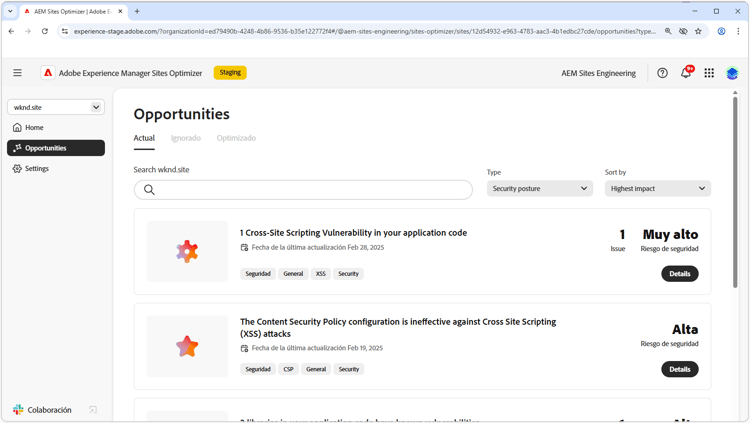
Task: Click the Staging badge
Action: [230, 73]
